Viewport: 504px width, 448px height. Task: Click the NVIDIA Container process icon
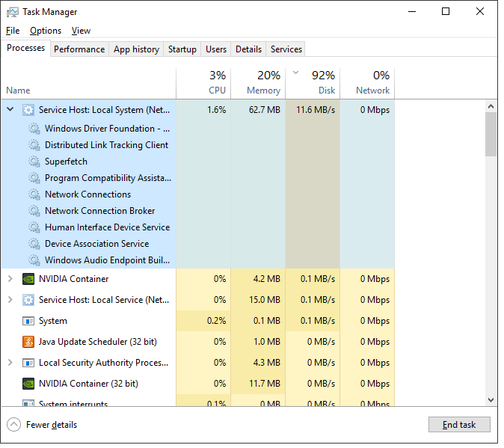pos(28,279)
